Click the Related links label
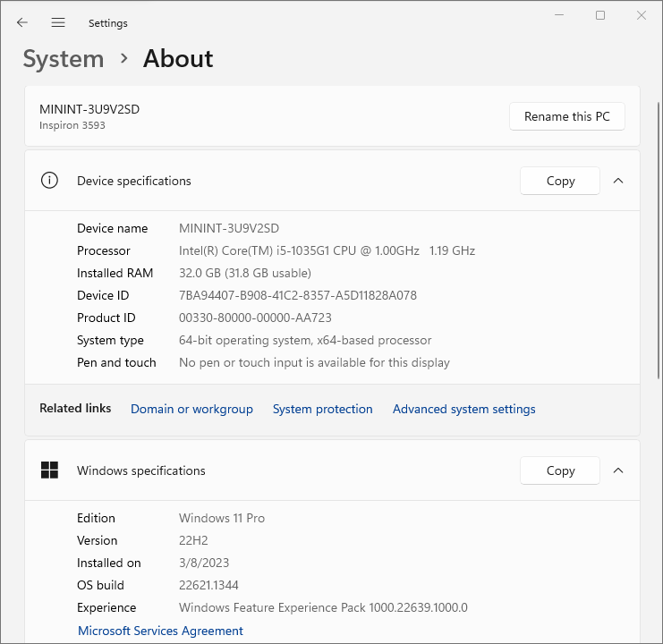This screenshot has width=663, height=644. [75, 408]
